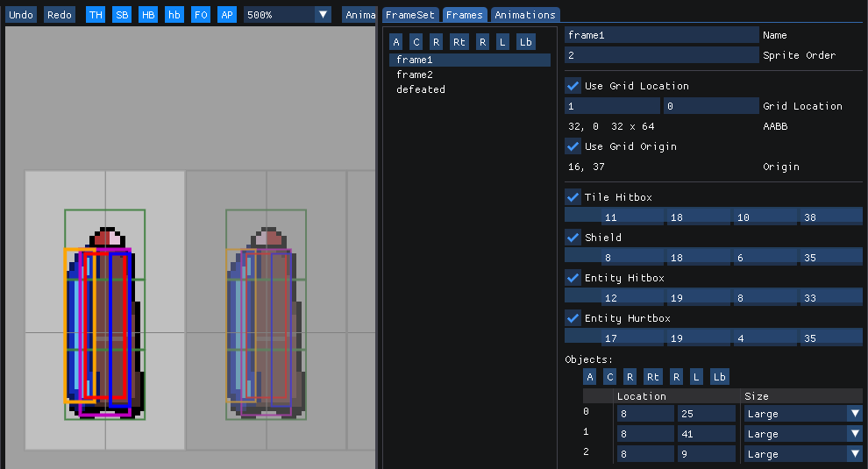Open the Size dropdown for object 2
The width and height of the screenshot is (868, 469).
click(x=803, y=454)
